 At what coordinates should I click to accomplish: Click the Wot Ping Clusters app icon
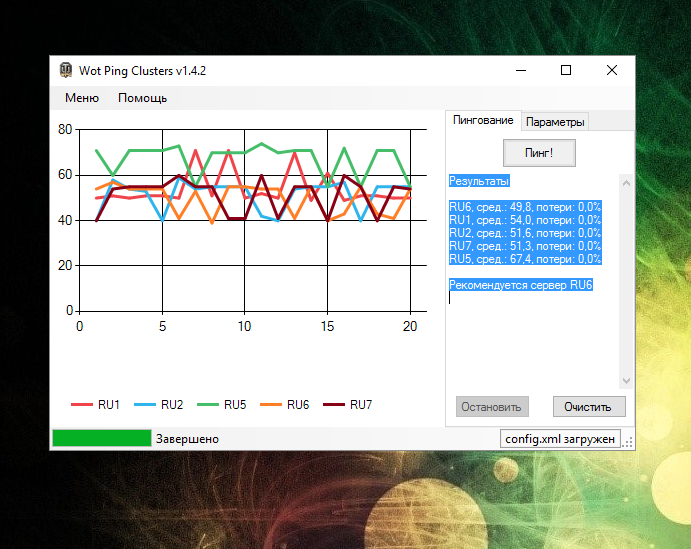[66, 70]
